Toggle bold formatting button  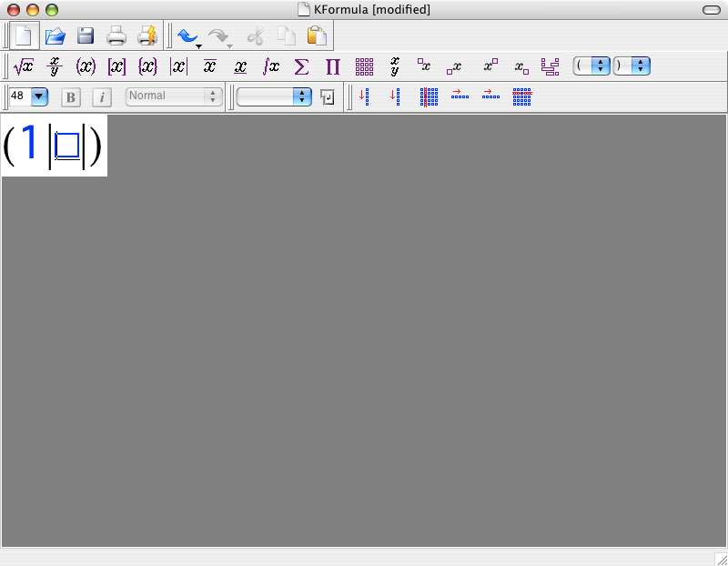(71, 97)
